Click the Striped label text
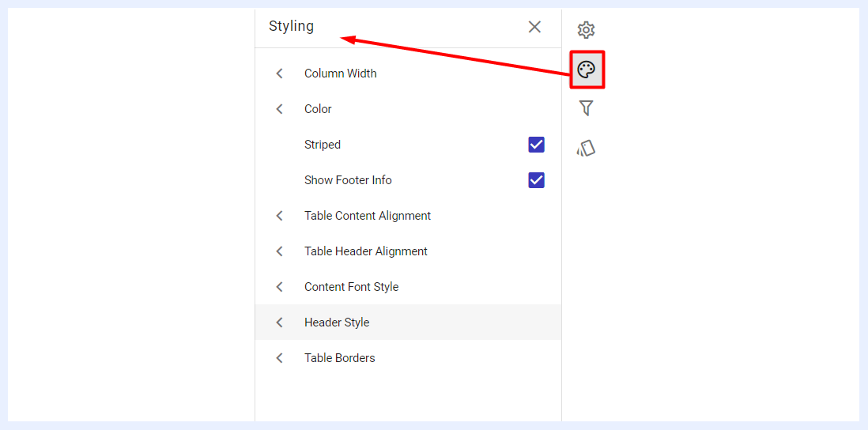This screenshot has width=868, height=430. click(x=323, y=145)
